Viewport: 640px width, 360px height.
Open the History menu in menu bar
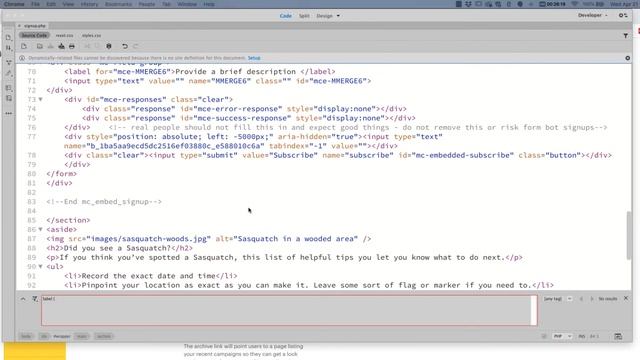(89, 4)
